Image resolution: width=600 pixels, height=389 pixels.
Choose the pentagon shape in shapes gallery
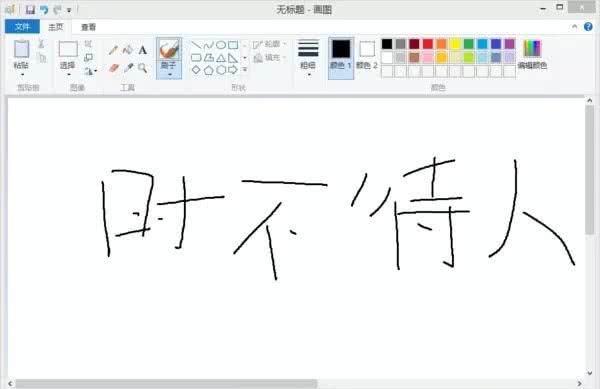[209, 70]
